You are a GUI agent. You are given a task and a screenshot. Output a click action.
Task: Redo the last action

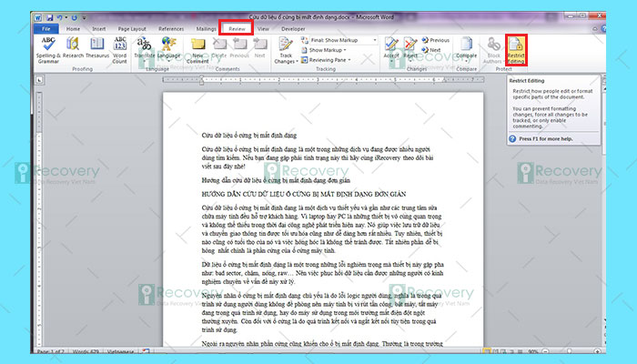(74, 18)
